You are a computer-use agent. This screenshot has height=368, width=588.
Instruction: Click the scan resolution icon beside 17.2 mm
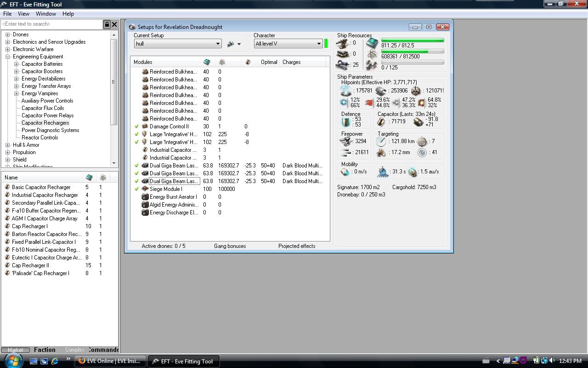tap(381, 152)
